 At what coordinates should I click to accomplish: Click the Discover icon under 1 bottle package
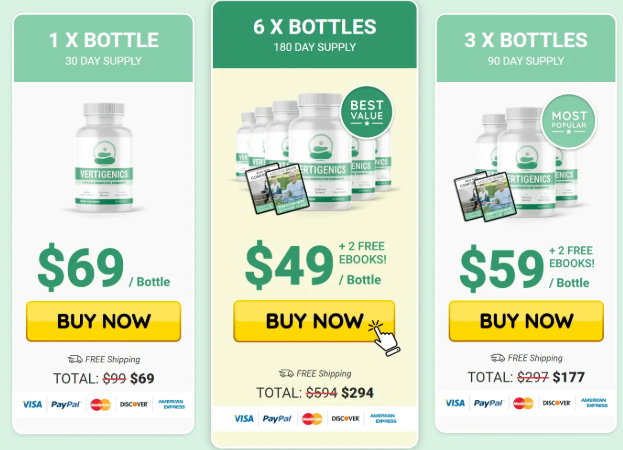pyautogui.click(x=134, y=404)
